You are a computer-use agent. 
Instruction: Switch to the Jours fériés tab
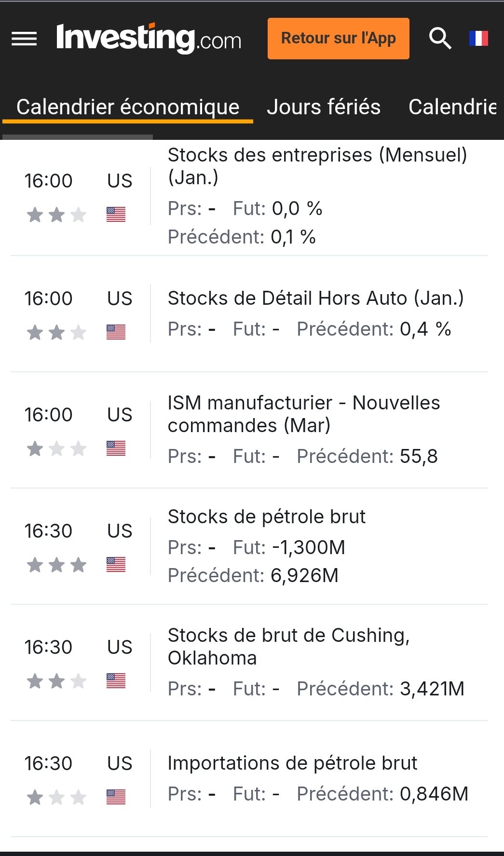324,107
